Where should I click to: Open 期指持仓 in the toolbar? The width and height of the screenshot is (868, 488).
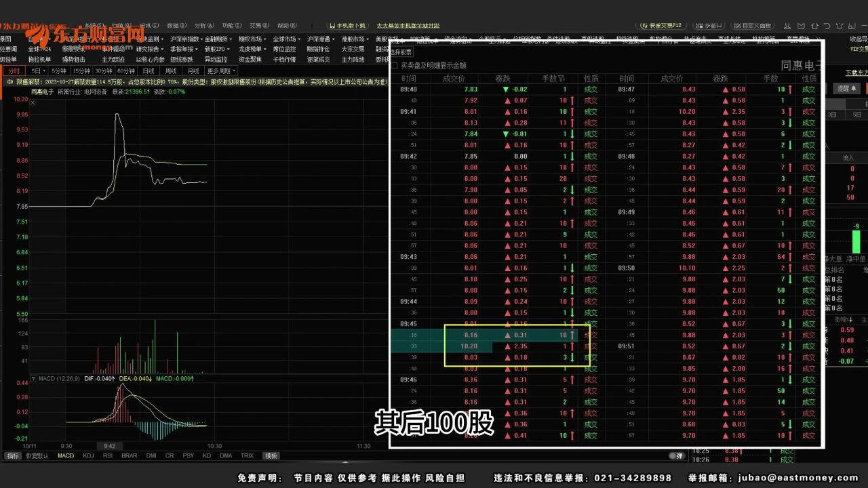tap(318, 49)
